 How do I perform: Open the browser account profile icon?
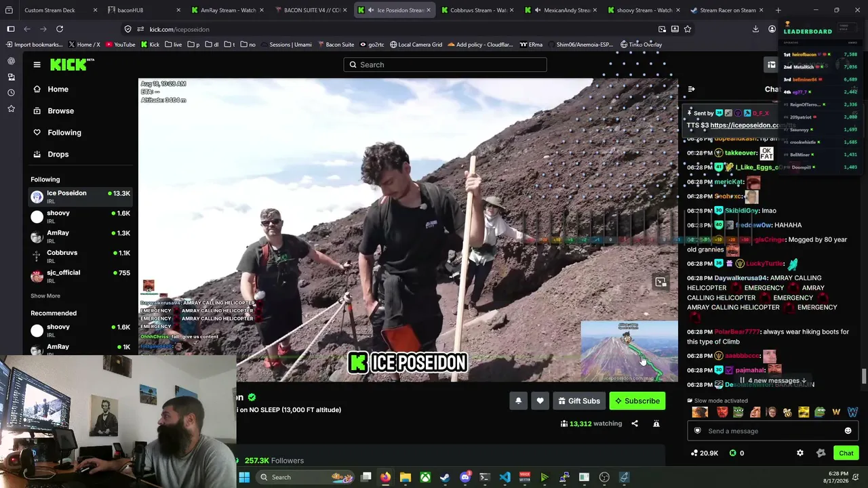(x=772, y=29)
